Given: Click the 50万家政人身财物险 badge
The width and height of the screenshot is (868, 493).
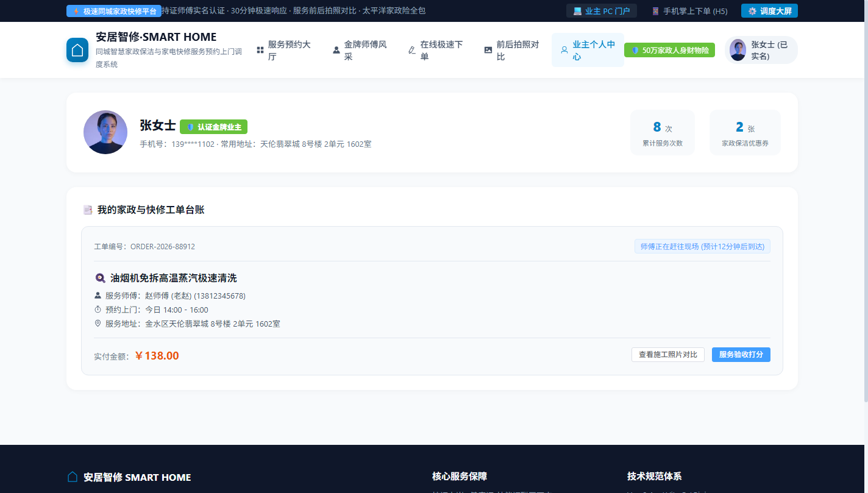Looking at the screenshot, I should click(669, 50).
